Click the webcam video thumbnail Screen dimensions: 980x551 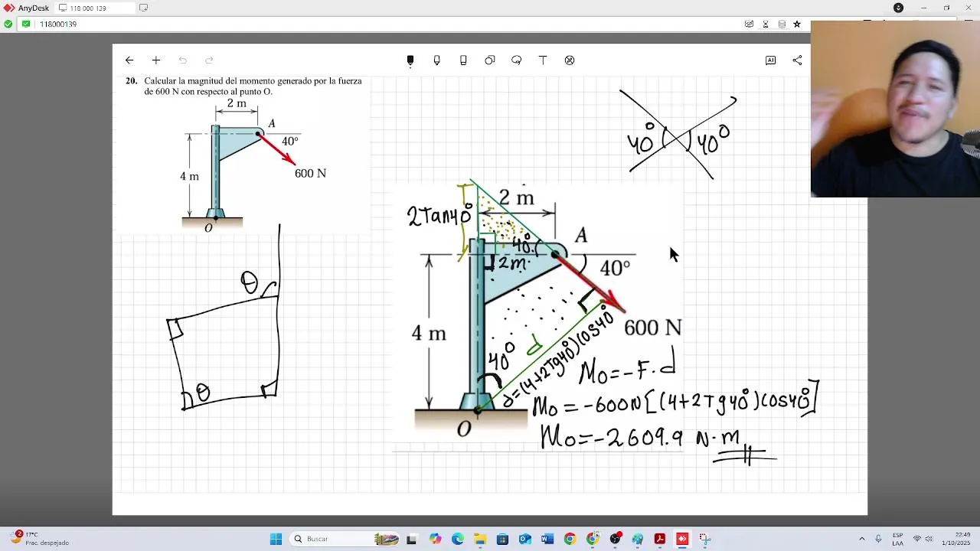pyautogui.click(x=895, y=109)
